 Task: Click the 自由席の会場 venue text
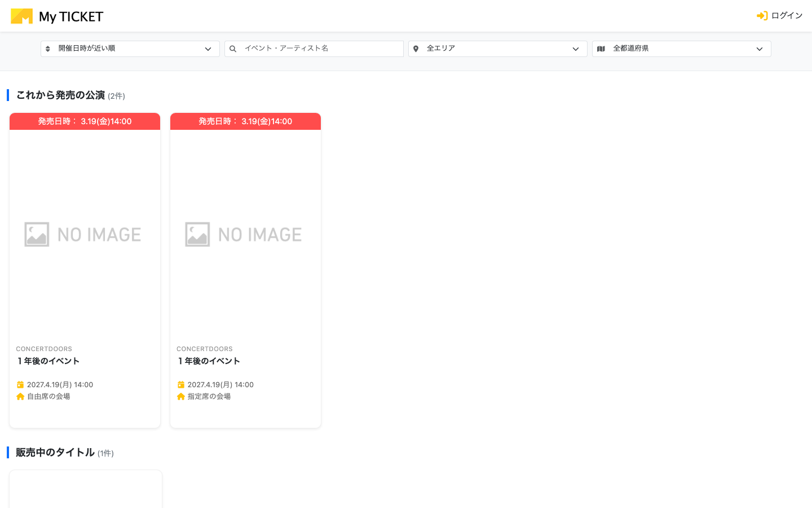pyautogui.click(x=48, y=396)
